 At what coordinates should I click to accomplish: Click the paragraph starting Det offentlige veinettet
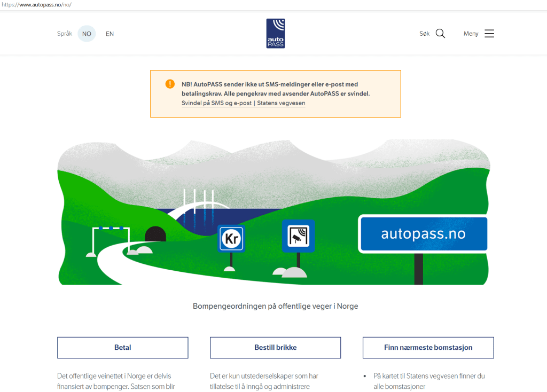click(116, 381)
